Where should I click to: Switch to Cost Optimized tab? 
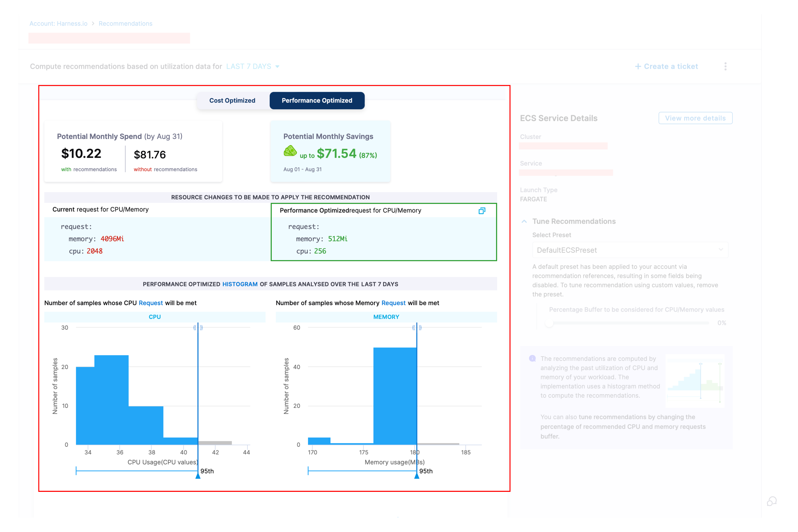tap(232, 100)
